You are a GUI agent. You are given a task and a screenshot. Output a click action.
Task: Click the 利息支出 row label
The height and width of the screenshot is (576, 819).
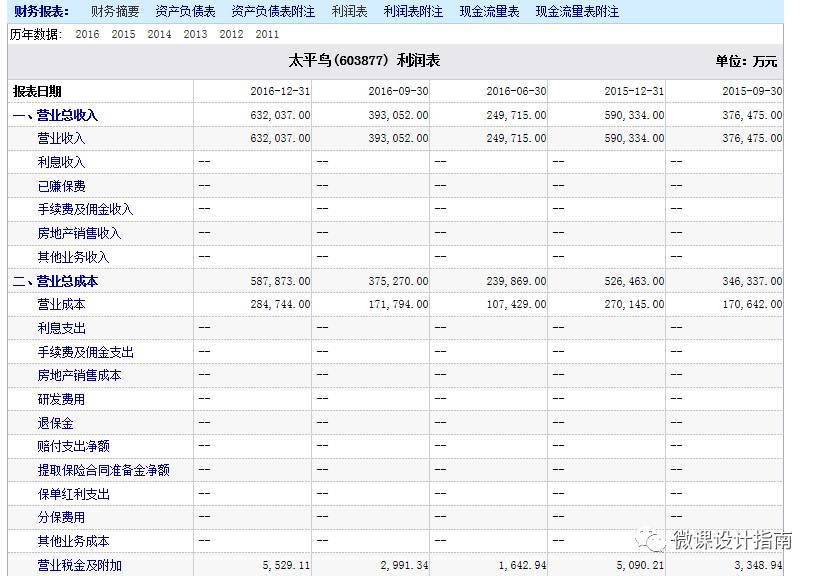tap(61, 328)
